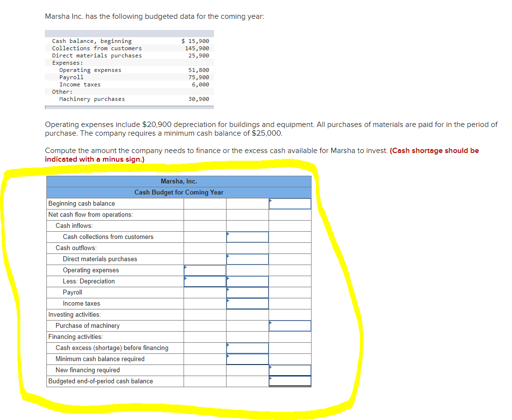Select the Minimum cash balance required cell
The image size is (512, 420).
click(x=247, y=359)
